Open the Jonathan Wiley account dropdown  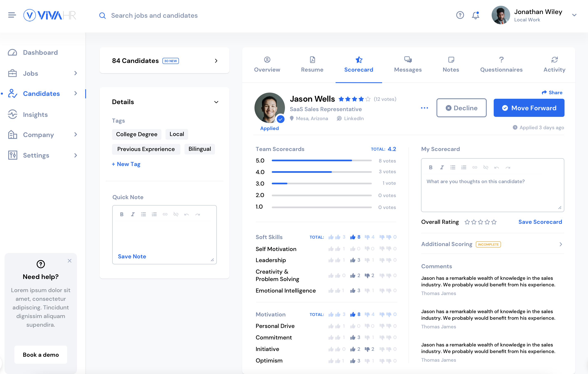click(x=574, y=15)
